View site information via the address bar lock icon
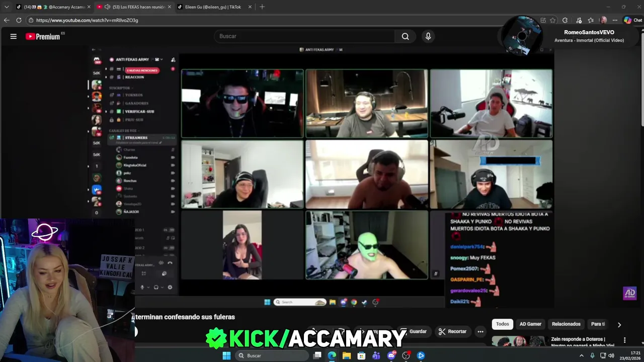 click(31, 20)
